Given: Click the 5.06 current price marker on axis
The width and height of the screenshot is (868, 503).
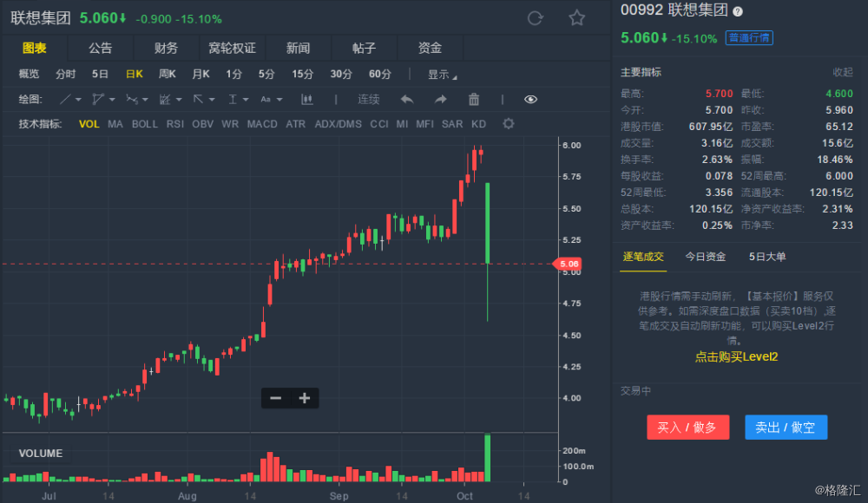Looking at the screenshot, I should [x=568, y=264].
